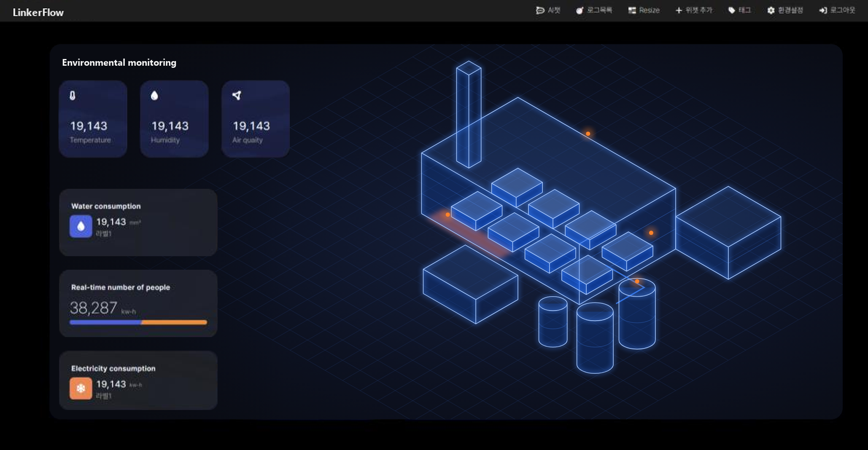
Task: Select the middle cylinder storage tank
Action: coord(595,337)
